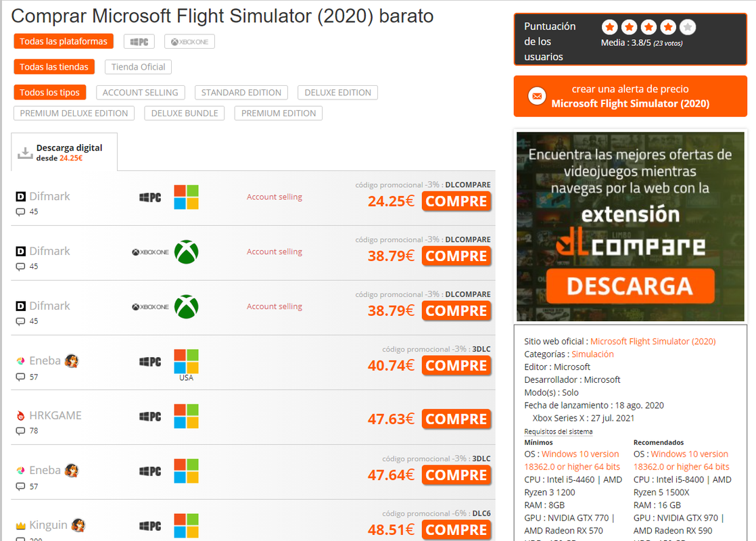The height and width of the screenshot is (541, 756).
Task: Open the Simulación category link
Action: pyautogui.click(x=592, y=354)
